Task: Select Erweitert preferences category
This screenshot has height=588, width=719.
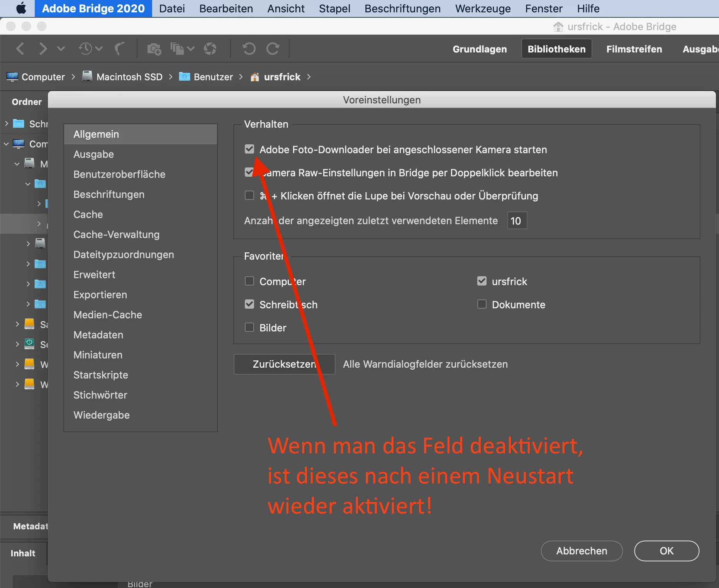Action: [x=141, y=275]
